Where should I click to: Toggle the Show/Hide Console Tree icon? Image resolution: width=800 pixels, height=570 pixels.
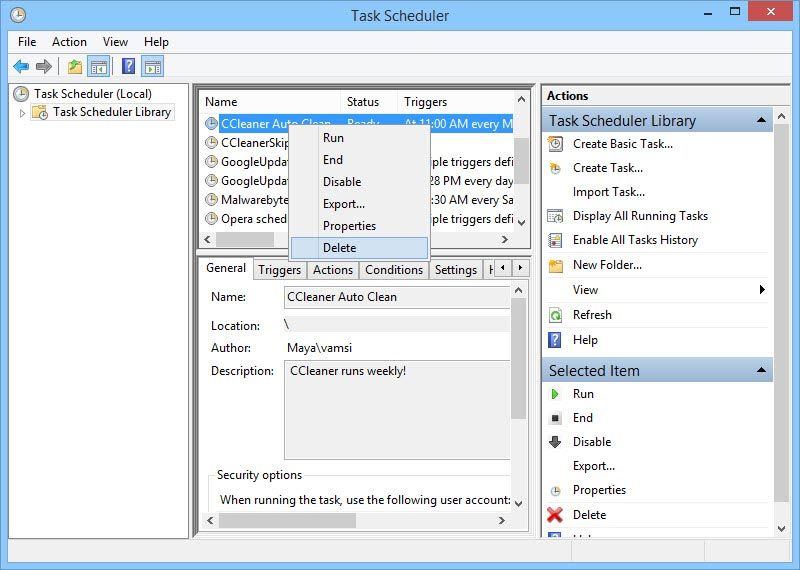tap(98, 66)
